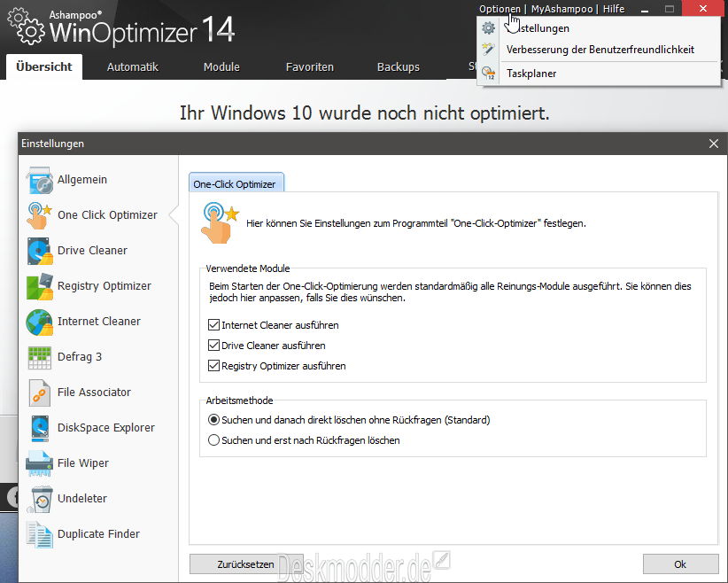Open File Associator via its link icon
The width and height of the screenshot is (728, 583).
(x=40, y=393)
